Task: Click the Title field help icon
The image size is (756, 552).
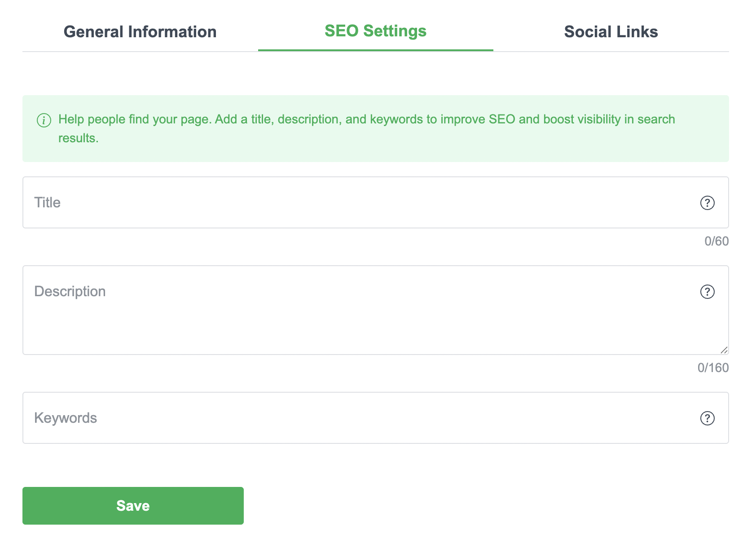Action: point(707,203)
